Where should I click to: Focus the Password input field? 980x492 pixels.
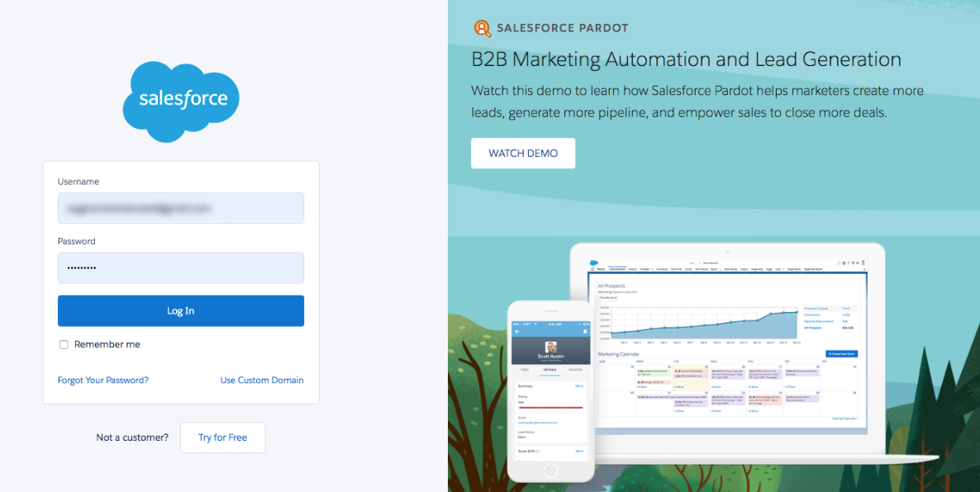[181, 267]
